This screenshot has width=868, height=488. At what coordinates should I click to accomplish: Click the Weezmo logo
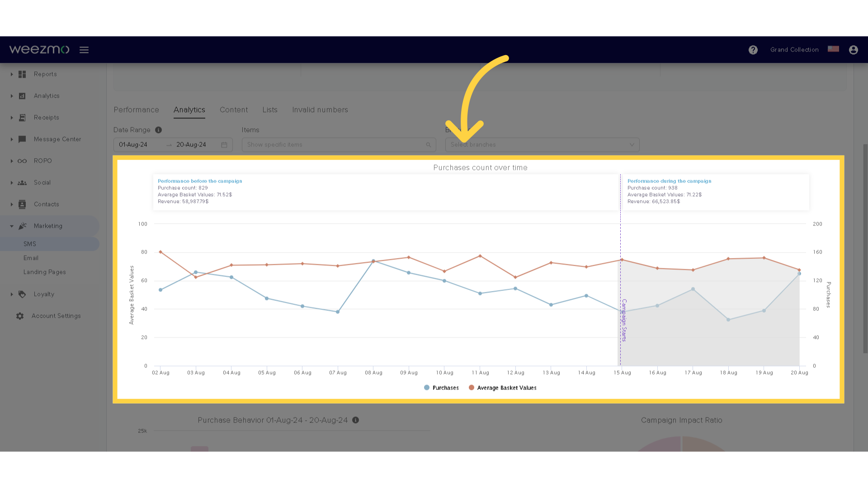point(39,49)
